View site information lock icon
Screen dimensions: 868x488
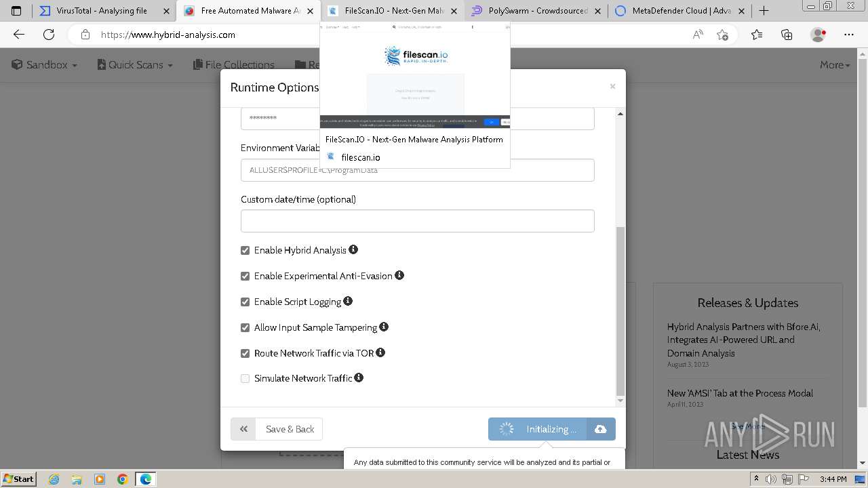pos(85,35)
